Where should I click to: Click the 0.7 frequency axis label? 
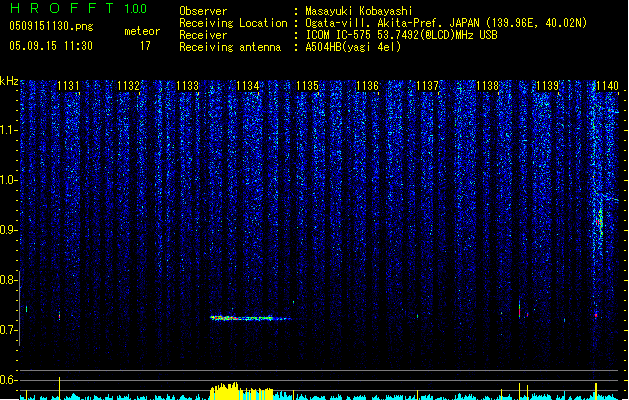8,330
